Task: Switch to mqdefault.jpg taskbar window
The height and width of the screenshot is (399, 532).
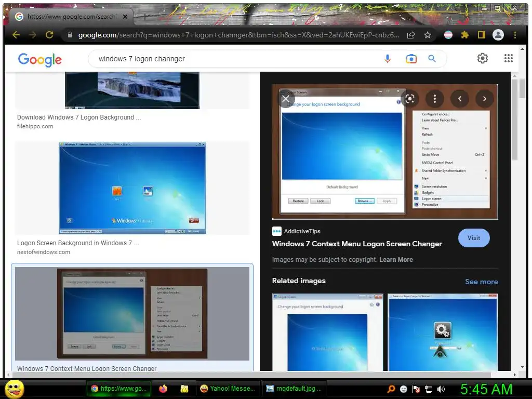Action: point(295,389)
